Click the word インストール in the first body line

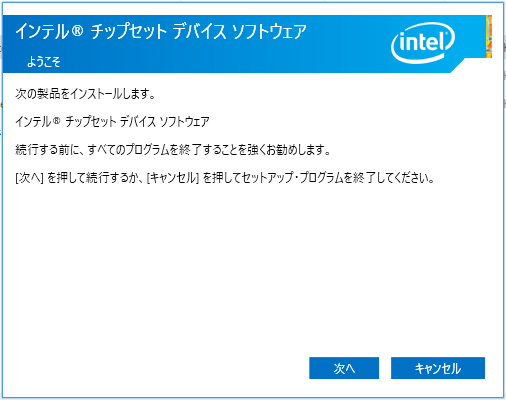click(96, 94)
